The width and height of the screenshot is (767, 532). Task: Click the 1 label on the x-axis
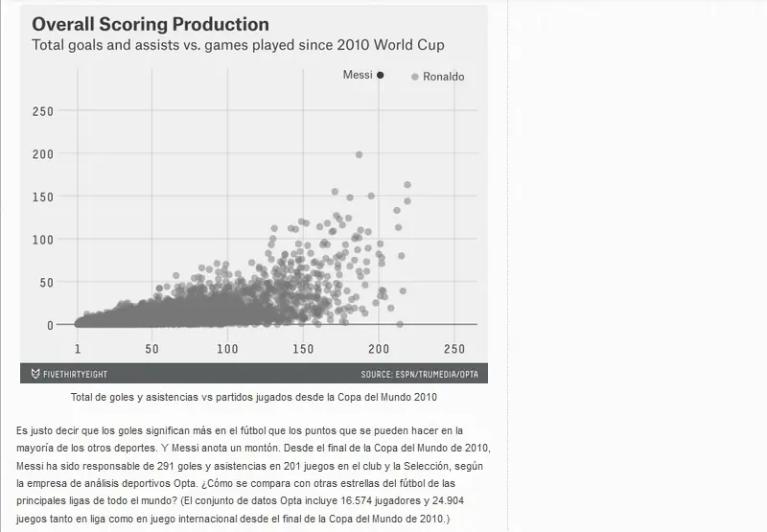[78, 349]
